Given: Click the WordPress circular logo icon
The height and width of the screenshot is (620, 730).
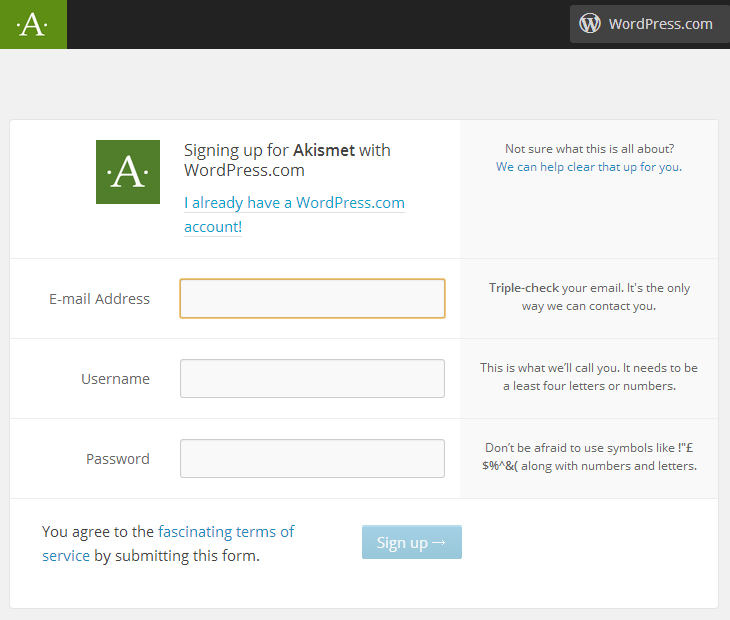Looking at the screenshot, I should 590,24.
